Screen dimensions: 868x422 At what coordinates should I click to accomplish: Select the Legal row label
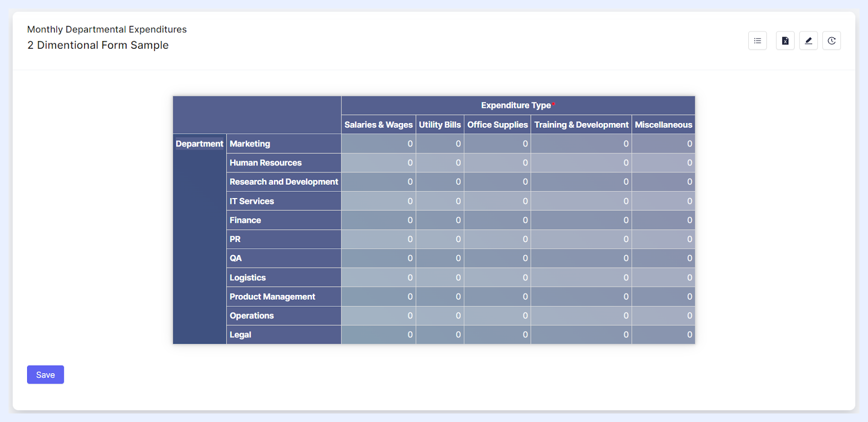coord(283,335)
